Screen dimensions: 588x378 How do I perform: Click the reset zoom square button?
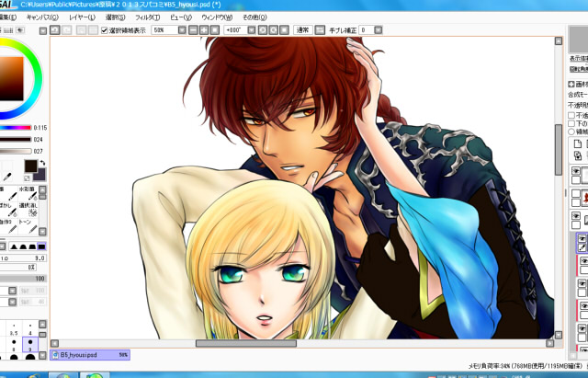click(214, 30)
